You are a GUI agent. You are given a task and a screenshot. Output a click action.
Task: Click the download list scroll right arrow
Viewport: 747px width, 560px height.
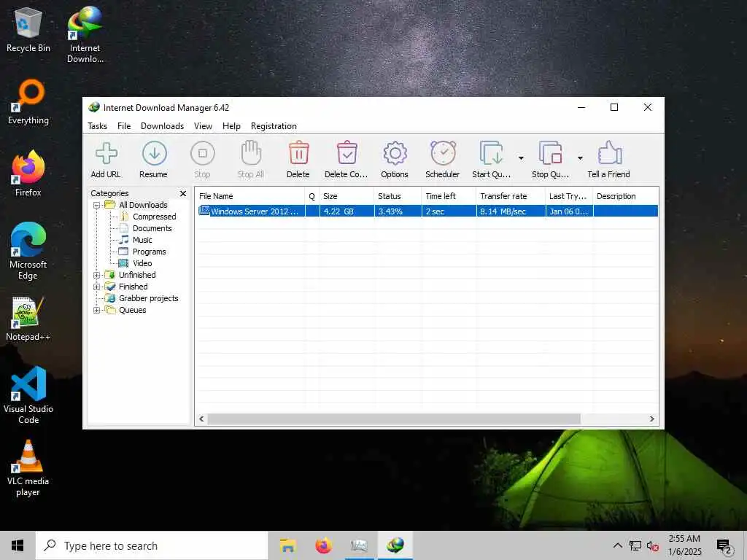pos(651,419)
